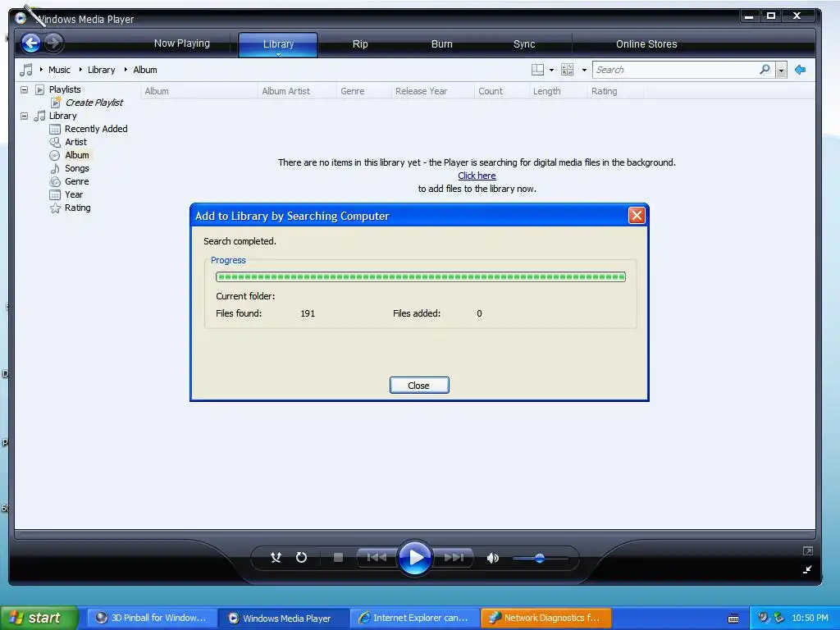Image resolution: width=840 pixels, height=630 pixels.
Task: Click the greyed Forward arrow button
Action: tap(53, 43)
